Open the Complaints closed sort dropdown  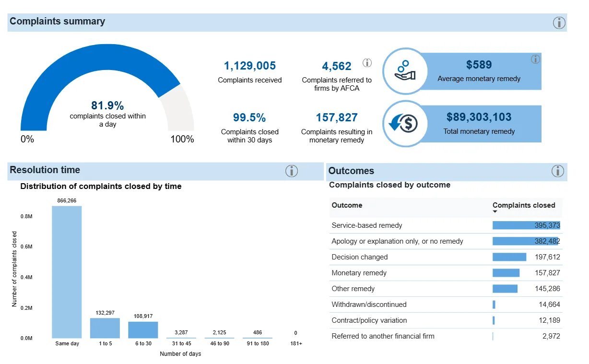click(x=495, y=211)
